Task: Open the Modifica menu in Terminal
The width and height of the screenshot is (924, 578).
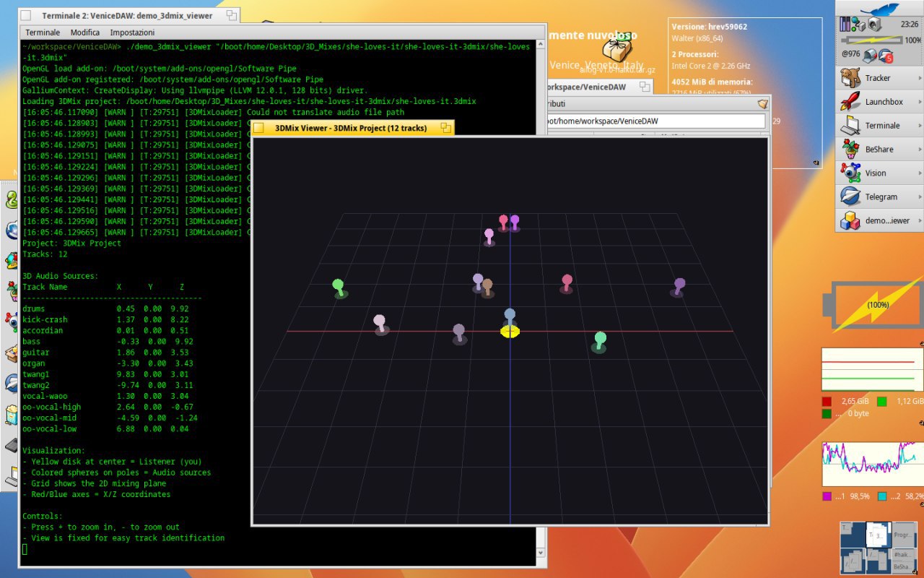Action: [85, 33]
